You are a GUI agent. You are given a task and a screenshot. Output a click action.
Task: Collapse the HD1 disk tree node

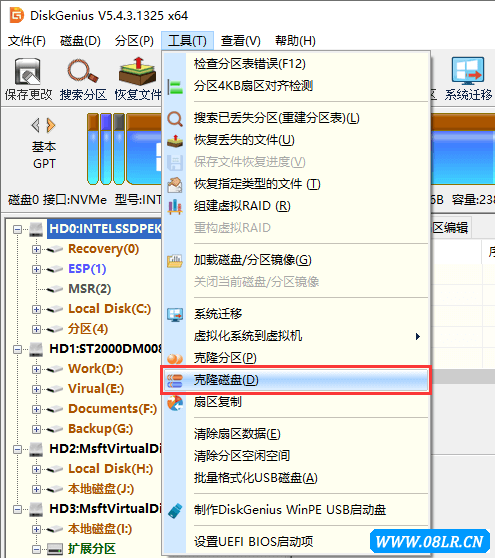click(17, 349)
